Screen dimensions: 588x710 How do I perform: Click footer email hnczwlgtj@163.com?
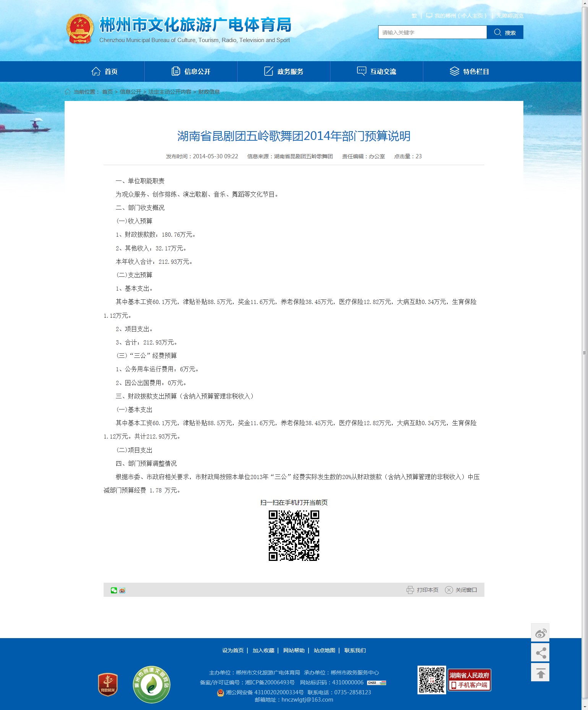pyautogui.click(x=307, y=700)
